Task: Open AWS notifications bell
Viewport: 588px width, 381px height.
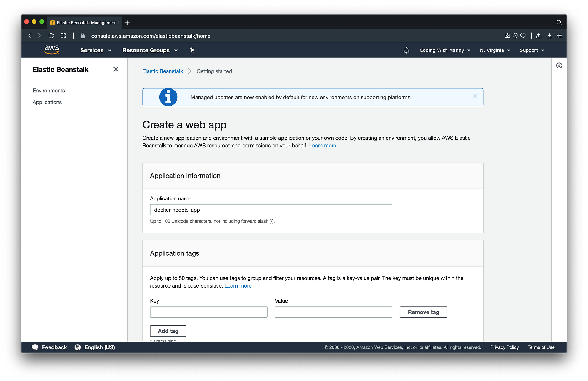Action: click(406, 50)
